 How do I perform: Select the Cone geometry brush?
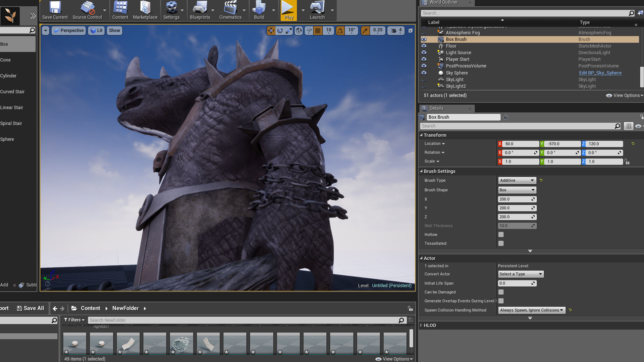(18, 60)
